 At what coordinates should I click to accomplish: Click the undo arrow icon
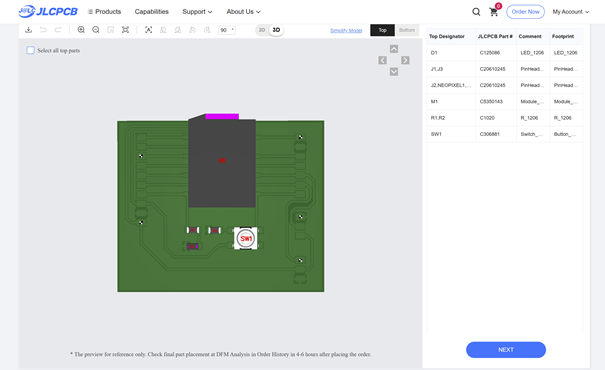tap(43, 30)
